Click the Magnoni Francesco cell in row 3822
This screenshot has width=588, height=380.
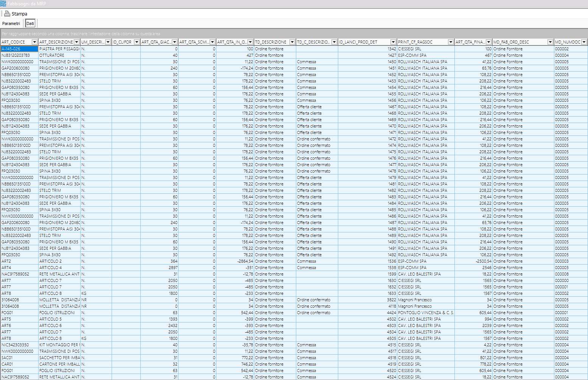426,300
